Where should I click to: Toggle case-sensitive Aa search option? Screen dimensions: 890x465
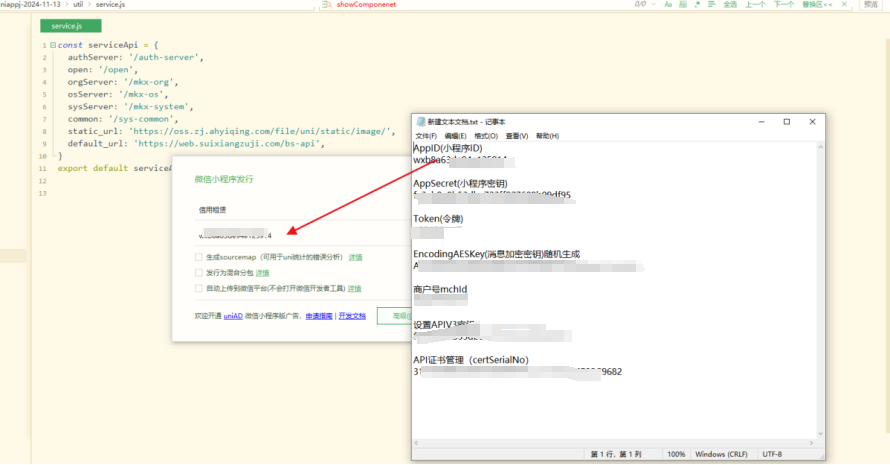click(x=668, y=4)
